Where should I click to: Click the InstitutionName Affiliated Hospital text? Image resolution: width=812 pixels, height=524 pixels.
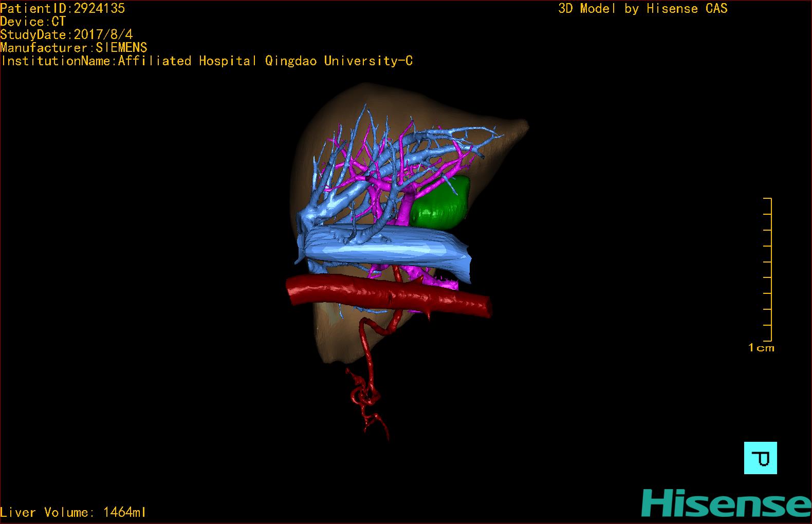[x=207, y=61]
